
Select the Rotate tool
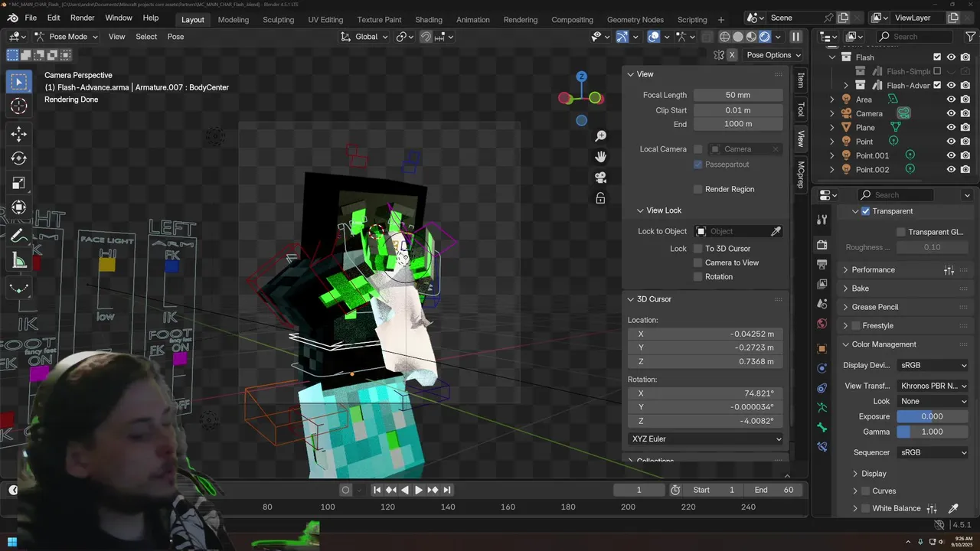tap(19, 158)
